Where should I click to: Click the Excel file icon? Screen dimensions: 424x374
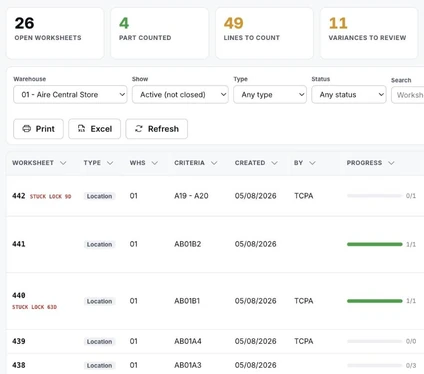pos(81,129)
